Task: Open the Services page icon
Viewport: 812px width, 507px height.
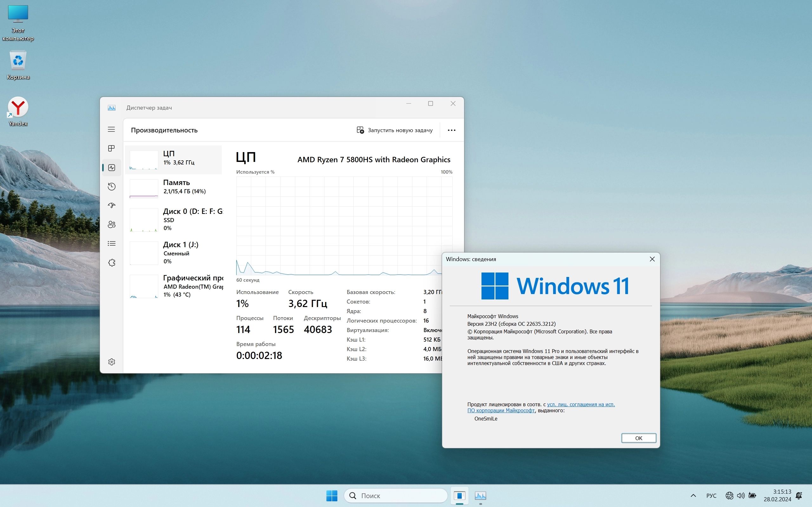Action: 111,263
